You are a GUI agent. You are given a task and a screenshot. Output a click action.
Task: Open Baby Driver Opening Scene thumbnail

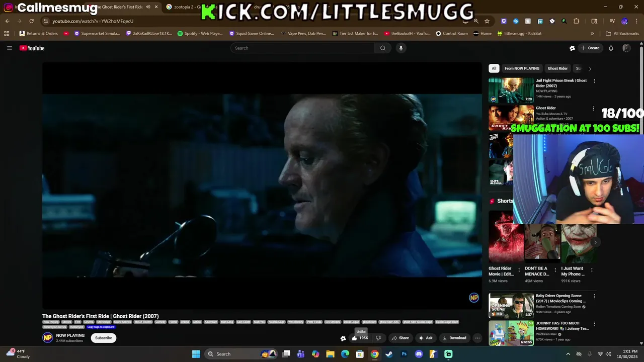coord(511,306)
